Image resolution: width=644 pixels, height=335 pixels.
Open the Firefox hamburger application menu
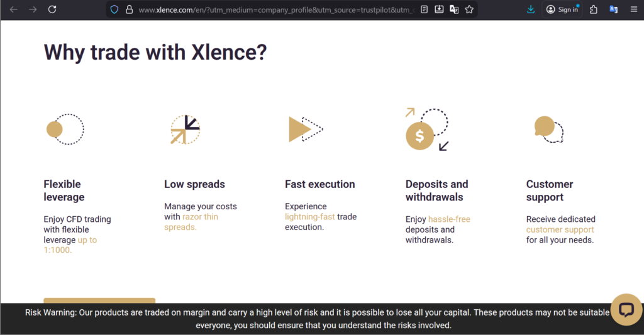coord(633,9)
